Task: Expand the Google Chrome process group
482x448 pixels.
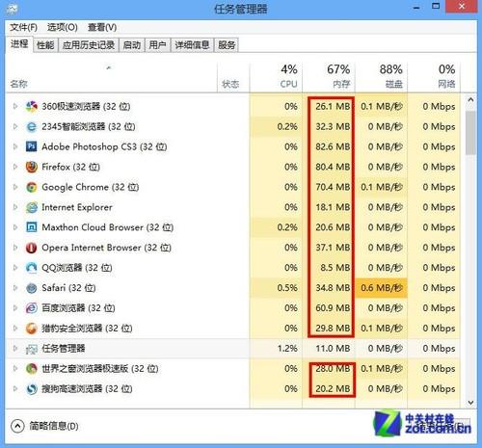Action: [15, 187]
